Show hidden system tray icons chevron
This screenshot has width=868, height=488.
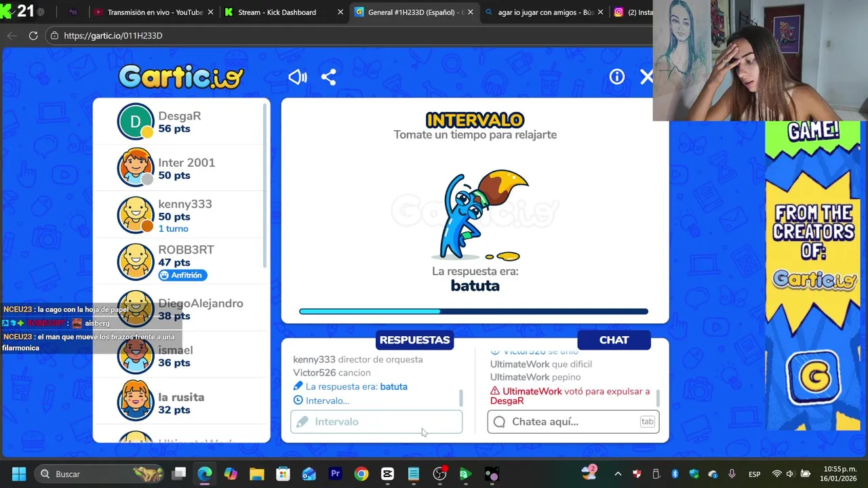click(x=618, y=474)
